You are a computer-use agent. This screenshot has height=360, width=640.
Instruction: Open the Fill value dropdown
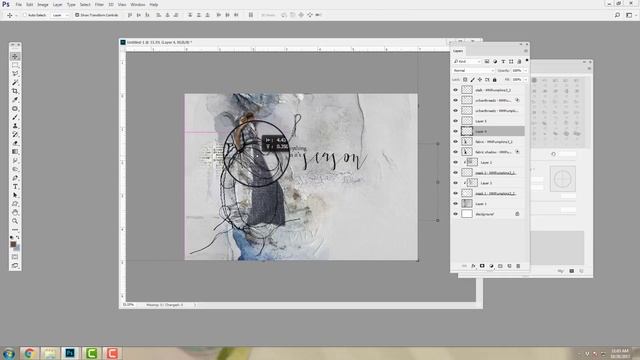coord(525,80)
